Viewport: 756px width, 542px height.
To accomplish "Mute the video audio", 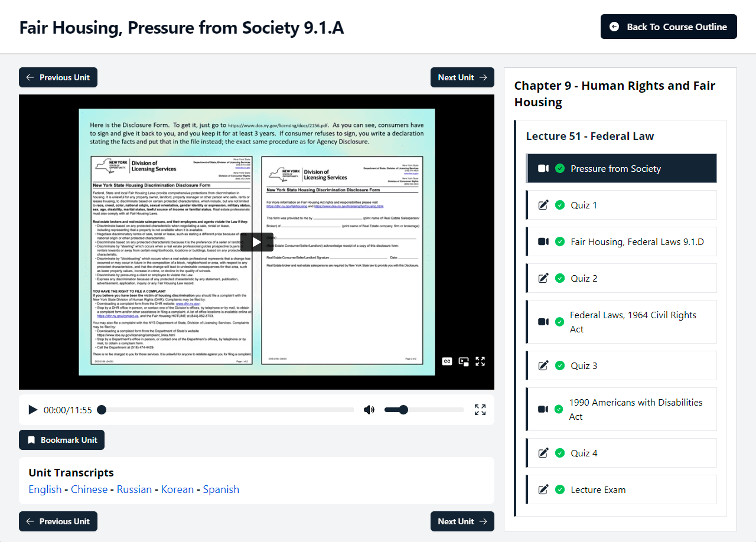I will click(369, 409).
